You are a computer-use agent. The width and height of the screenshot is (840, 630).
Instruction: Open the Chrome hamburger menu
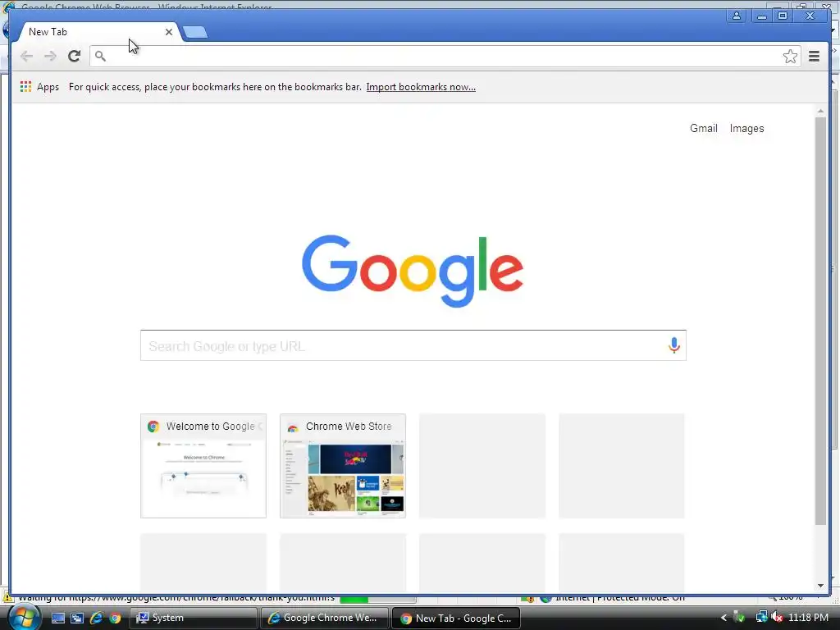click(814, 56)
